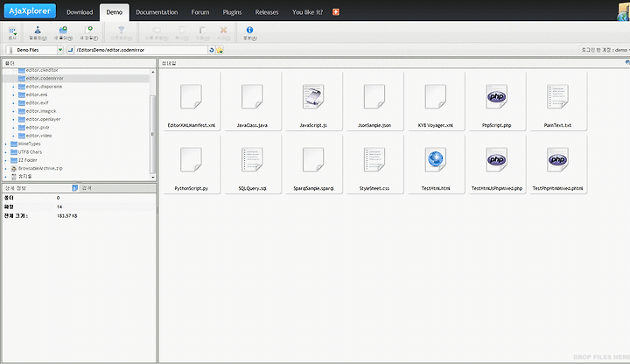
Task: Select BrowsableArchive.zip in the tree
Action: tap(40, 168)
